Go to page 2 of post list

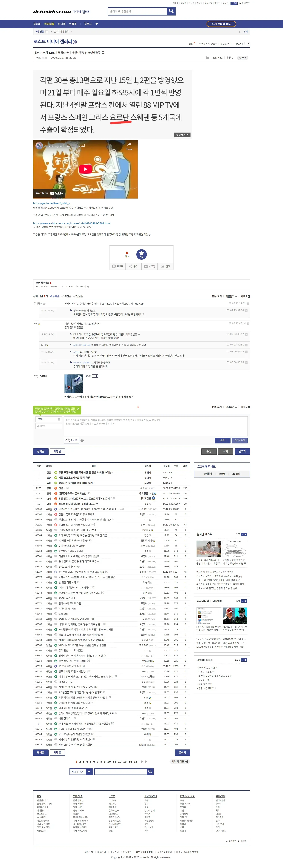80,761
